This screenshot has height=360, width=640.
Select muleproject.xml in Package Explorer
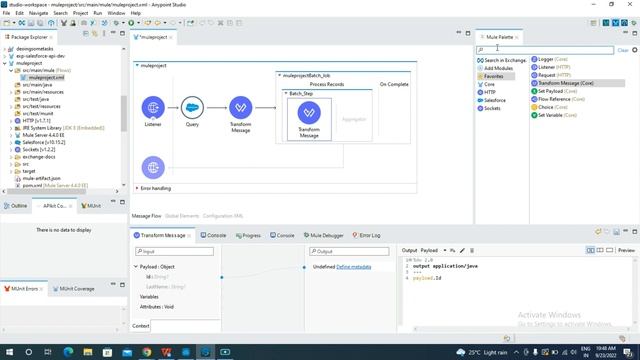(x=43, y=78)
